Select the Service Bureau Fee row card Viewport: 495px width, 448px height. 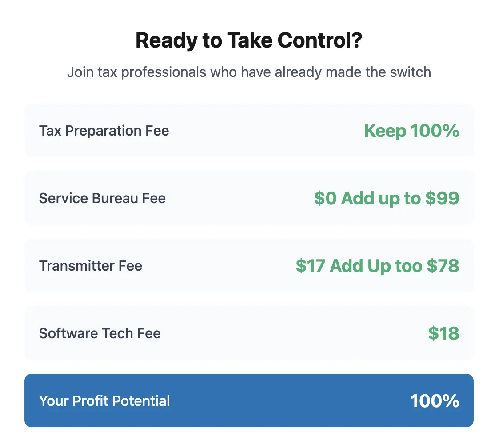click(249, 198)
